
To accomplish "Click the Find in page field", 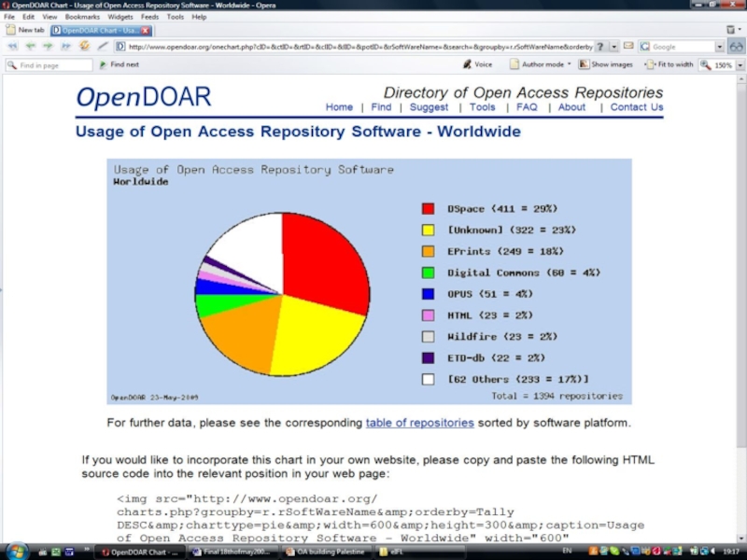I will [x=51, y=65].
